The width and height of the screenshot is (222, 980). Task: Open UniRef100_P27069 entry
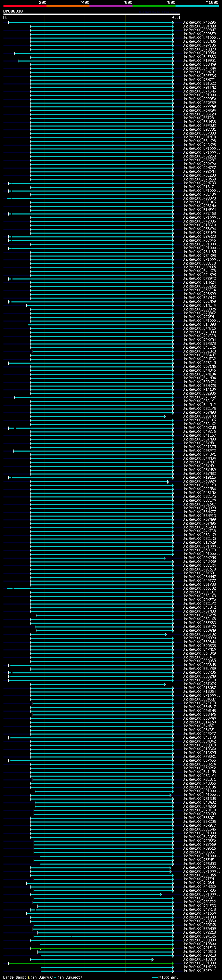tap(199, 844)
